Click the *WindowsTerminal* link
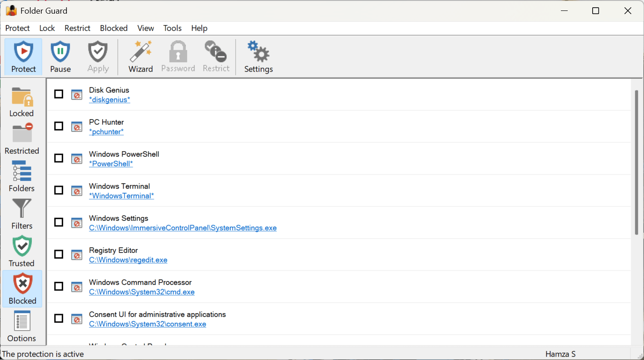This screenshot has height=360, width=644. pos(121,196)
